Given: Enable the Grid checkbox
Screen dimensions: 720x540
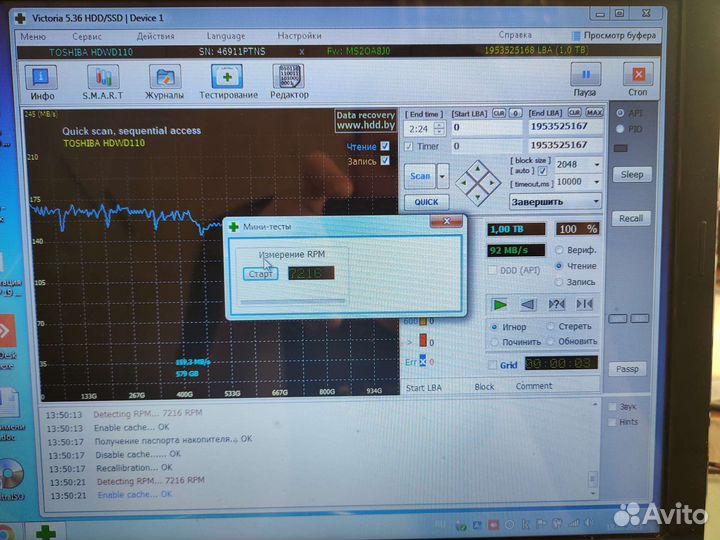Looking at the screenshot, I should click(492, 365).
